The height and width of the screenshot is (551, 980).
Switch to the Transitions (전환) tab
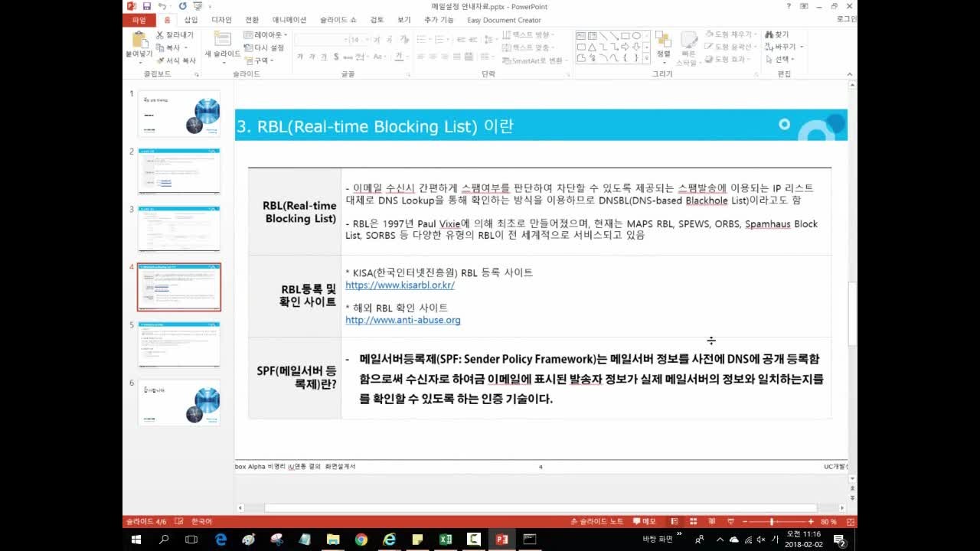[252, 20]
